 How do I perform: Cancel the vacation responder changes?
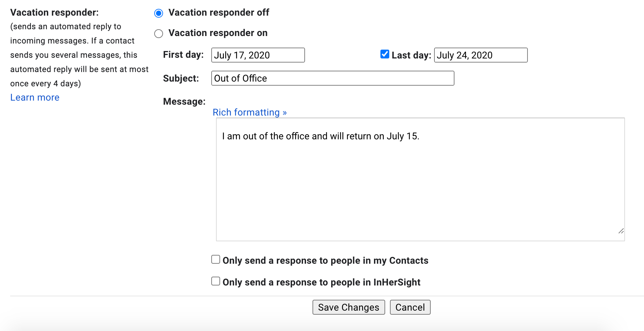(410, 307)
